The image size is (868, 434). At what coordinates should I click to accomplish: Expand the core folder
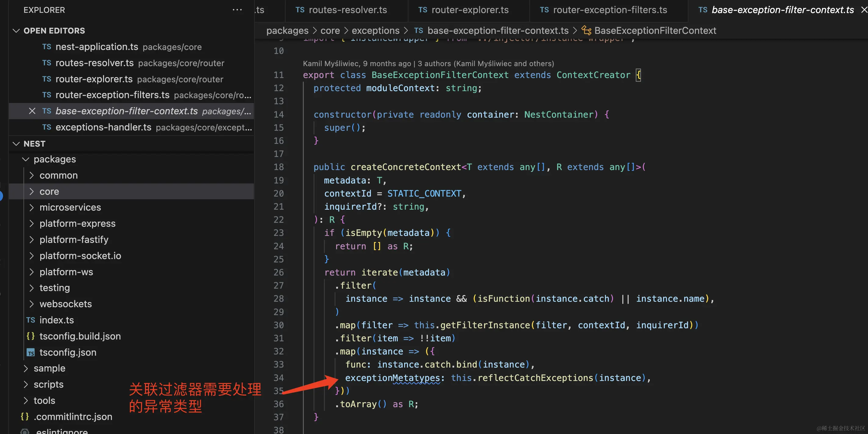(31, 191)
